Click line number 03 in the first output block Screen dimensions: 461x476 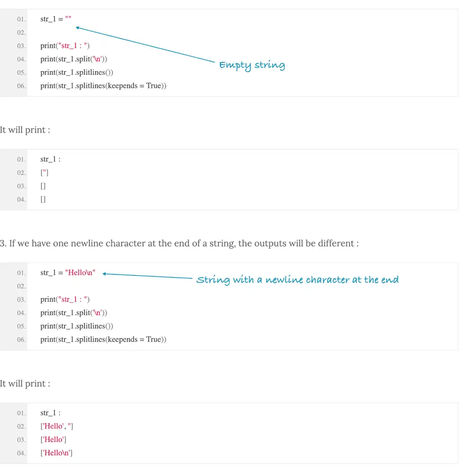coord(21,186)
